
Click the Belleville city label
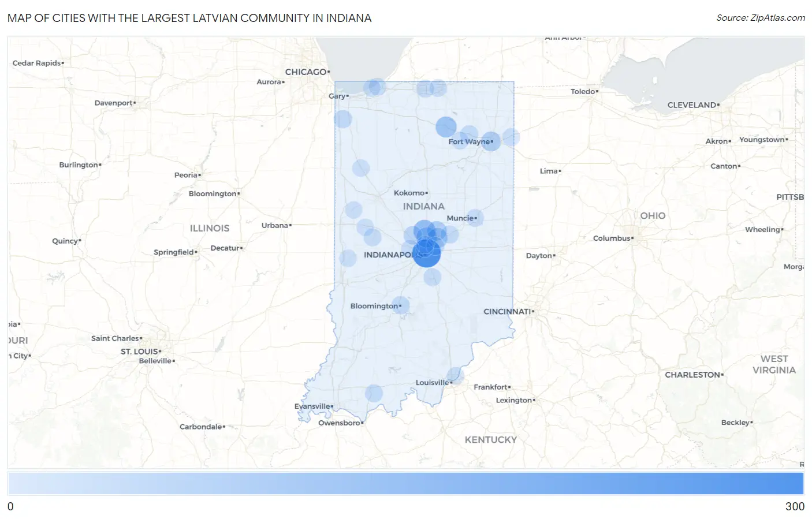(155, 361)
